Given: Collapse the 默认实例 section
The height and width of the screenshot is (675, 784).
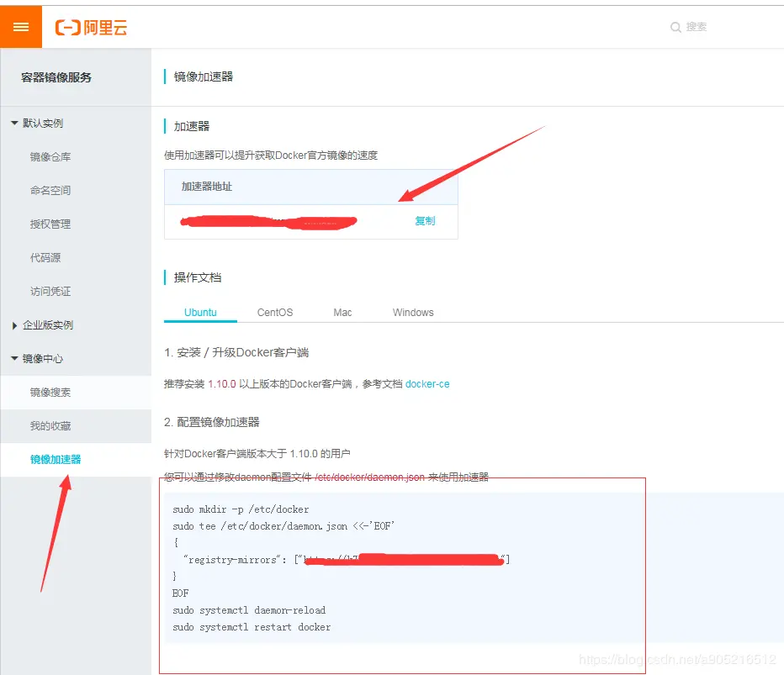Looking at the screenshot, I should click(x=14, y=123).
